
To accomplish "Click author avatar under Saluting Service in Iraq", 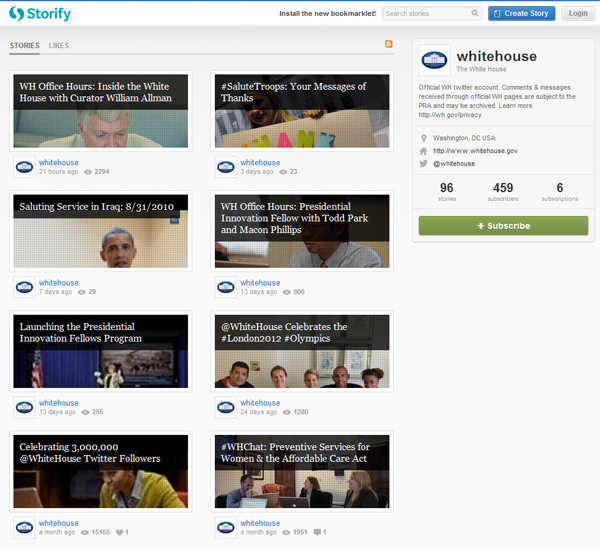I will click(25, 287).
